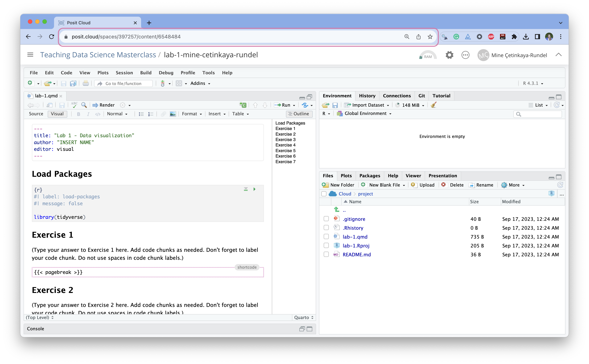This screenshot has width=589, height=364.
Task: Switch editor to Source mode
Action: [36, 114]
